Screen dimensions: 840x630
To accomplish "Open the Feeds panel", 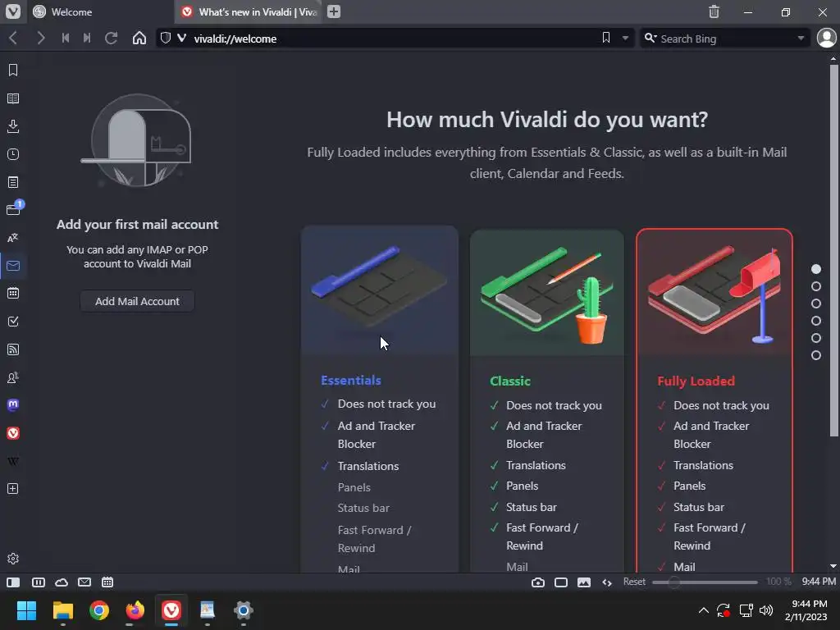I will coord(13,349).
